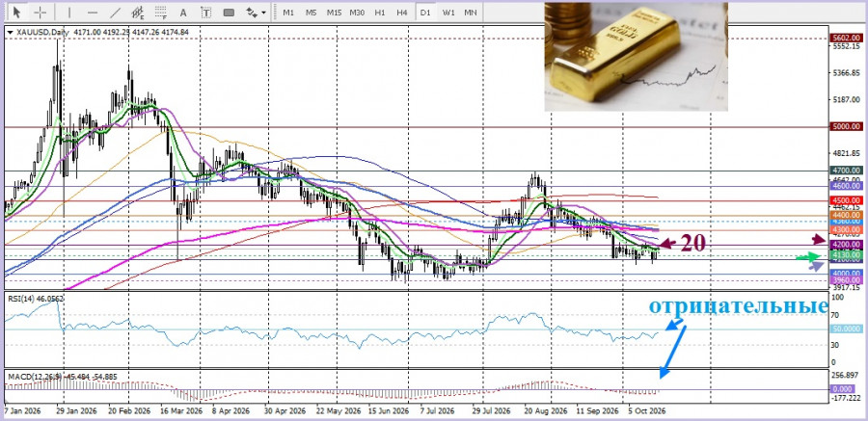
Task: Activate the crosshair tool
Action: (41, 13)
